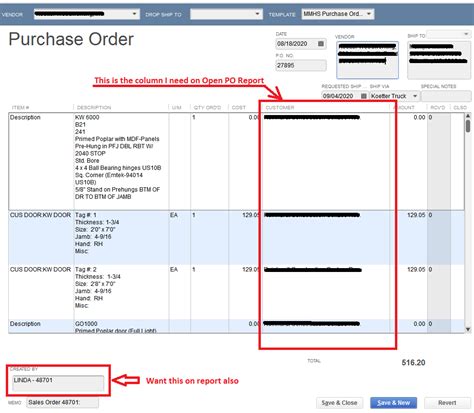This screenshot has width=474, height=413.
Task: Open the Drop Ship To dropdown
Action: coord(257,14)
